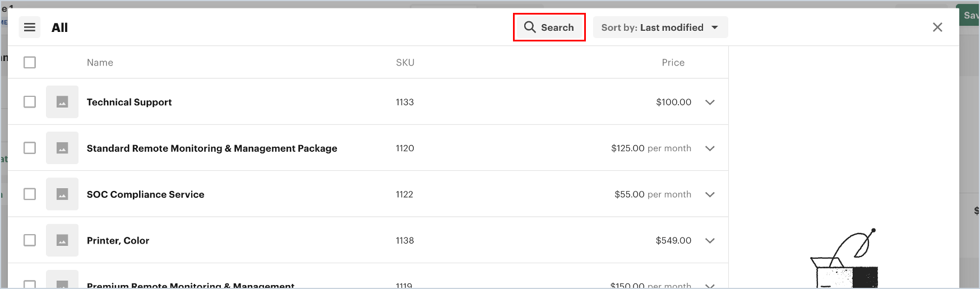Expand the SOC Compliance Service chevron

(710, 194)
